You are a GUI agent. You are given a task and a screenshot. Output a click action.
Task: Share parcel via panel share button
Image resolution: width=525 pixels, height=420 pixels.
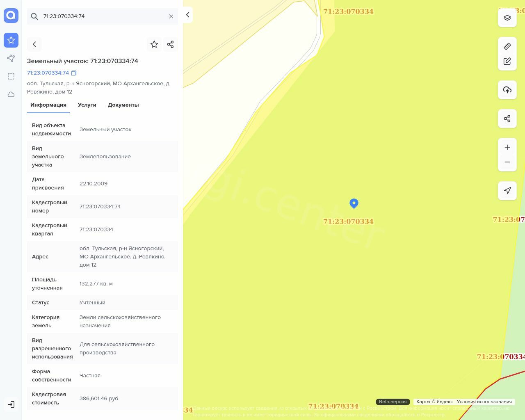pyautogui.click(x=171, y=44)
